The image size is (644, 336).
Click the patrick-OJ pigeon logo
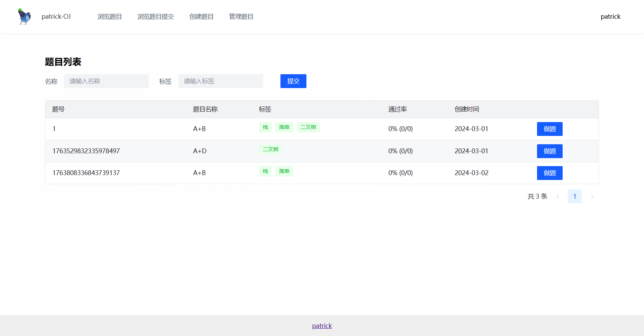24,17
